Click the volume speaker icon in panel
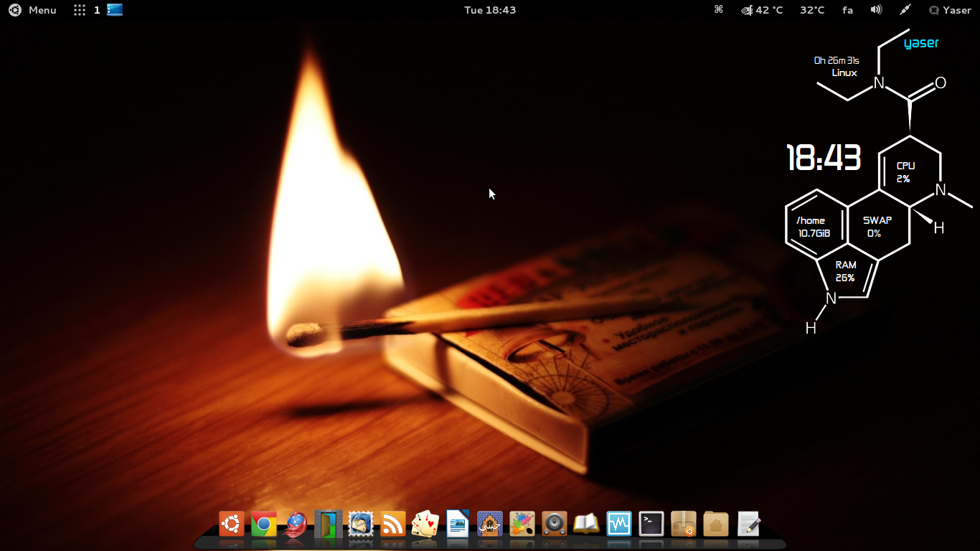The image size is (980, 551). [876, 10]
